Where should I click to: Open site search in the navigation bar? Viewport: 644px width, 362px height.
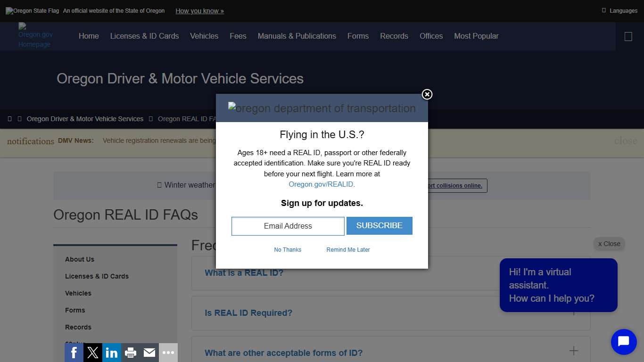tap(628, 36)
